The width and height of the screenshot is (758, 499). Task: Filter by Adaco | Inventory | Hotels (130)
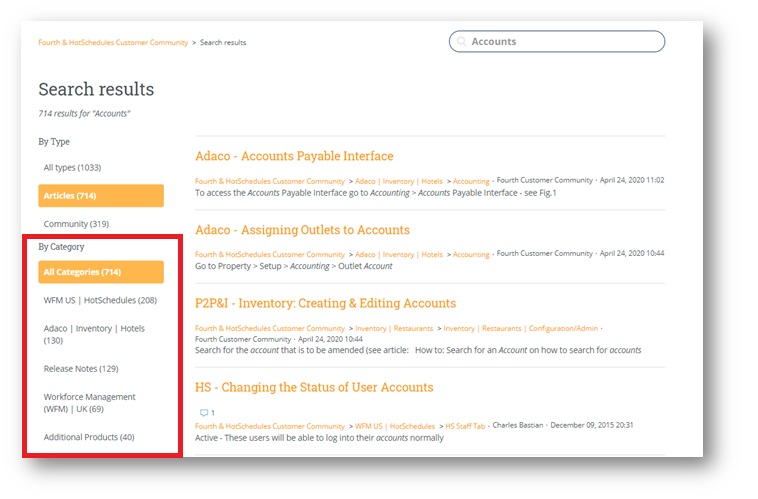[94, 334]
